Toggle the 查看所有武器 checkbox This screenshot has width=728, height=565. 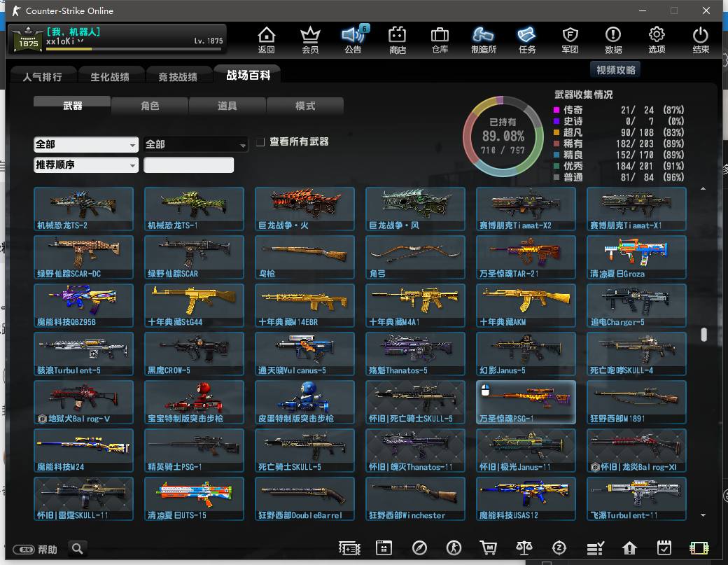[x=260, y=141]
